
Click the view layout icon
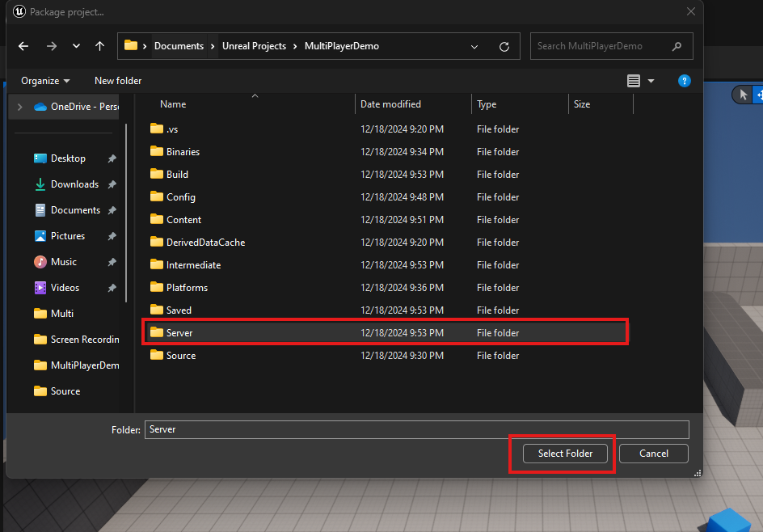pos(634,81)
